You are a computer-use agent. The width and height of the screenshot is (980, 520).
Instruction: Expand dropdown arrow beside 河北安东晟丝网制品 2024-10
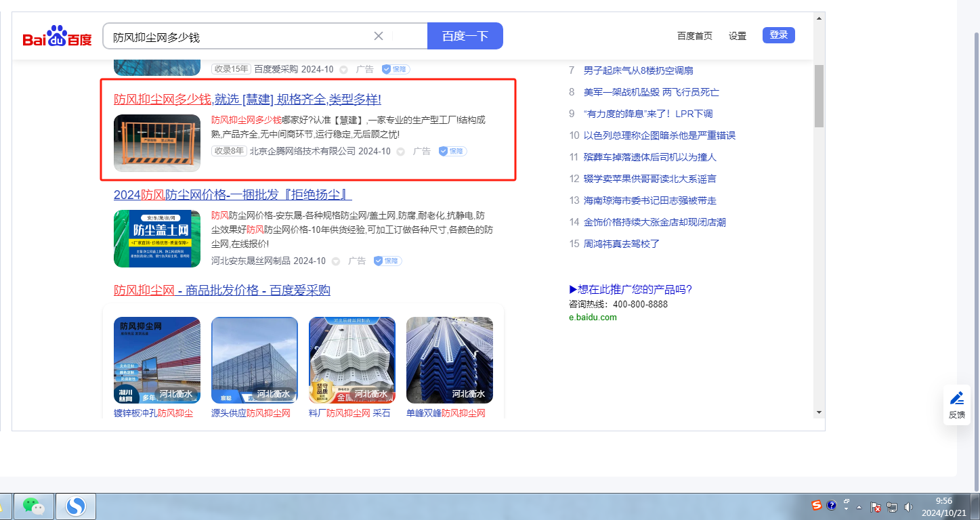(335, 261)
